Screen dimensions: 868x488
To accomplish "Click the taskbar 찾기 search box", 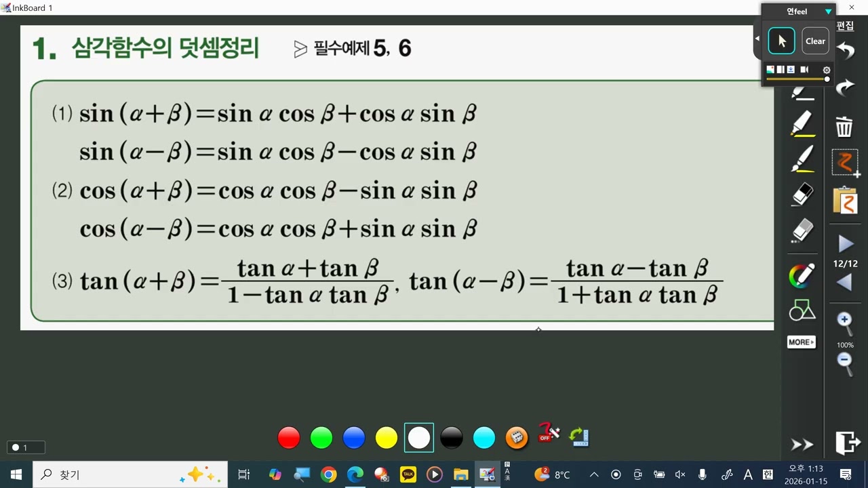I will tap(130, 474).
